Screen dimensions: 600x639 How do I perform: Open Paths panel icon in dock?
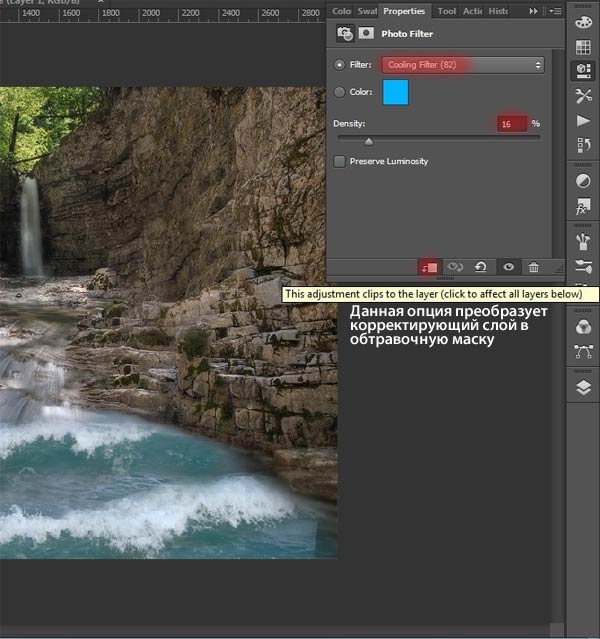[583, 352]
